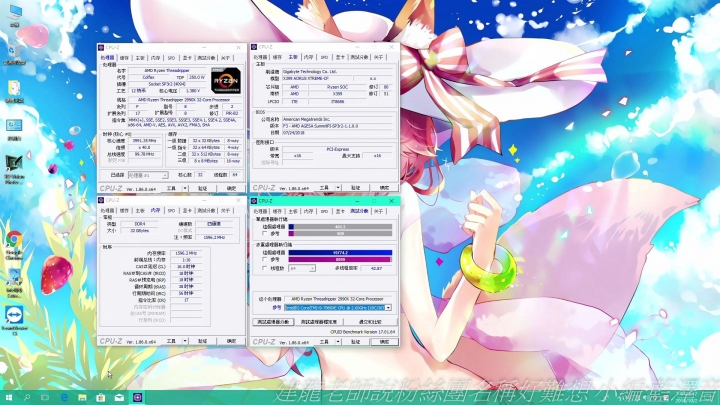Click 确定 button in mainboard window

(384, 188)
